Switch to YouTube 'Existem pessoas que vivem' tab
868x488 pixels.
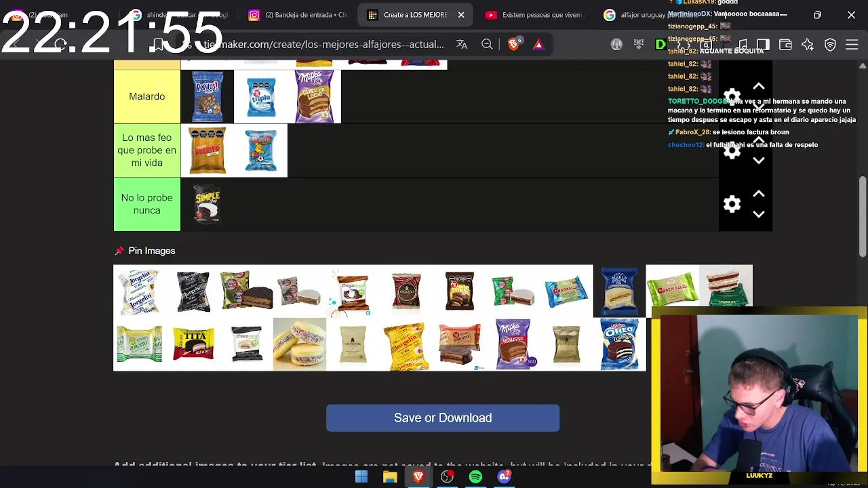[x=534, y=15]
